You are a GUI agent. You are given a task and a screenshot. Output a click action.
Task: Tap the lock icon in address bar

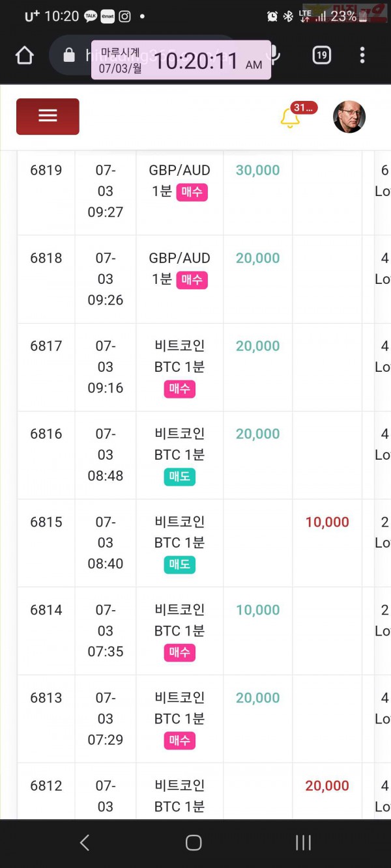tap(69, 55)
